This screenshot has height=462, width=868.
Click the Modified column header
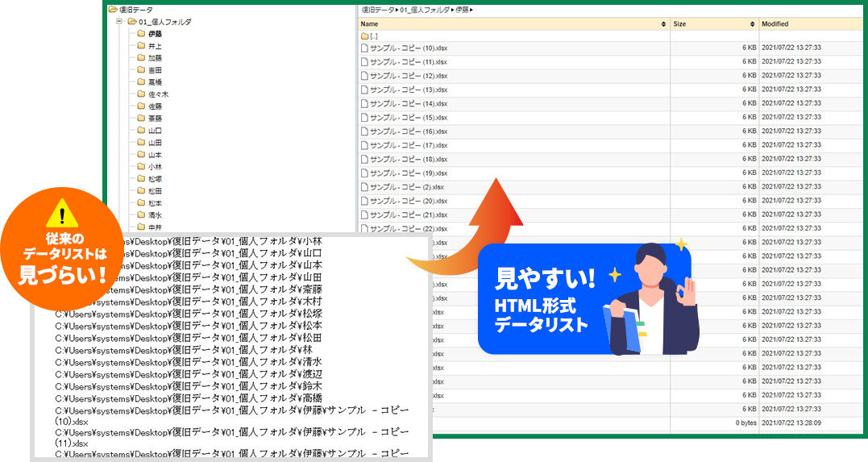tap(775, 24)
